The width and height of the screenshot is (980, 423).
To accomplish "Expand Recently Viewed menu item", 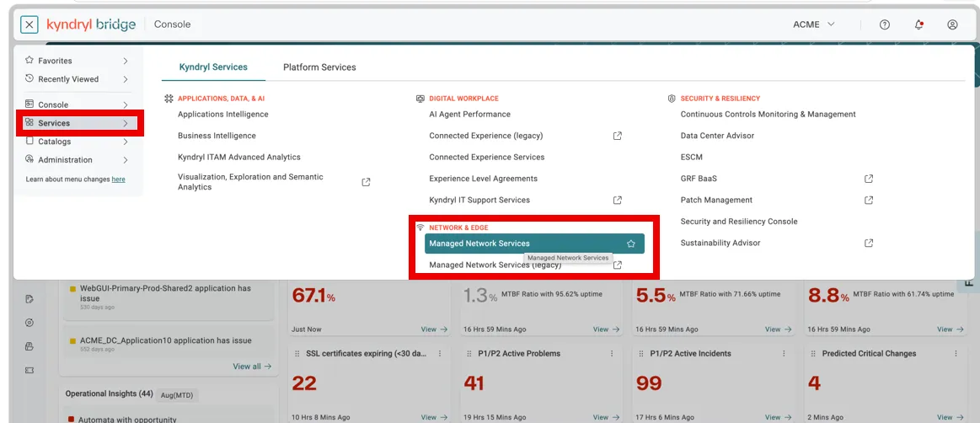I will tap(77, 79).
